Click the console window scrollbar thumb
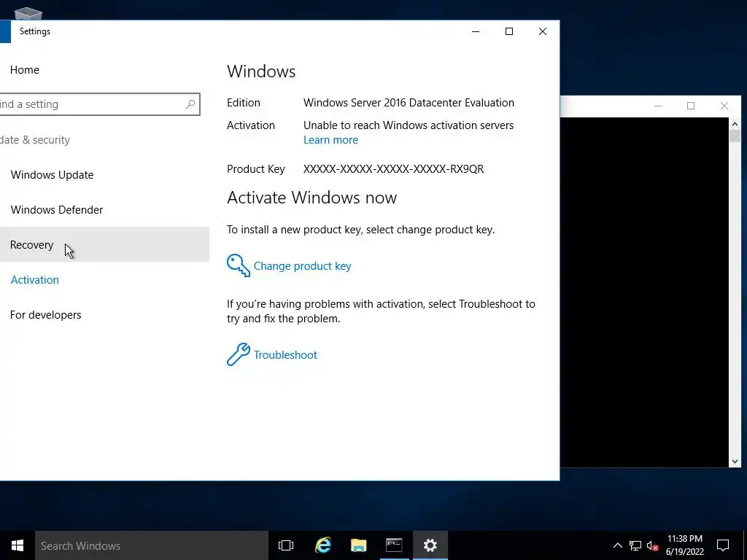 735,136
